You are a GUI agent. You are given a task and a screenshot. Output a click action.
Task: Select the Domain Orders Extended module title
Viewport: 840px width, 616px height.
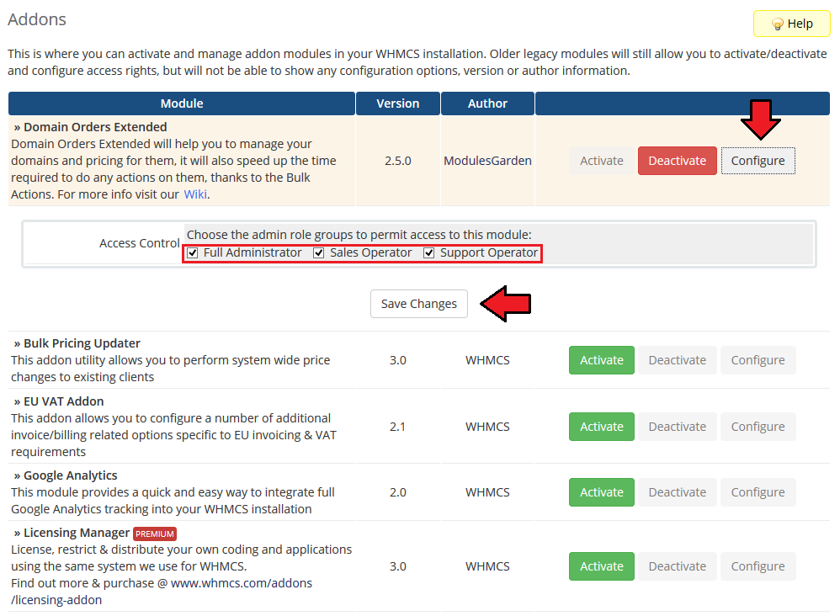click(90, 127)
